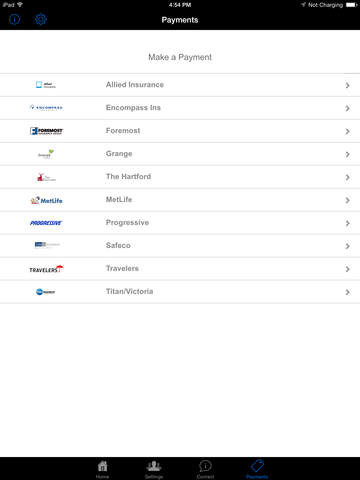Select Encompass Ins payment link
The image size is (360, 480).
(x=180, y=108)
